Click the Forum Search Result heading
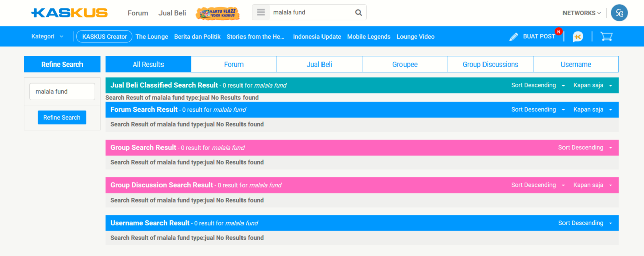This screenshot has width=644, height=256. coord(144,109)
